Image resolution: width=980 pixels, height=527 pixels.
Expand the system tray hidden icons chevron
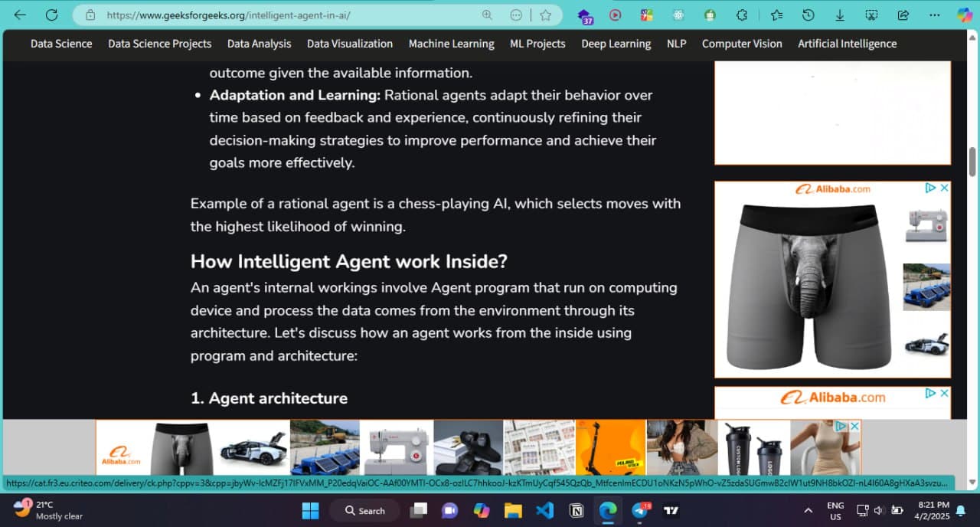pos(808,511)
